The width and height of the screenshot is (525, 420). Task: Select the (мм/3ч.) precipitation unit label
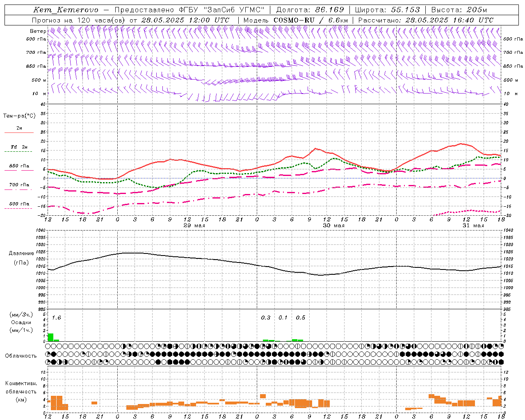point(21,315)
